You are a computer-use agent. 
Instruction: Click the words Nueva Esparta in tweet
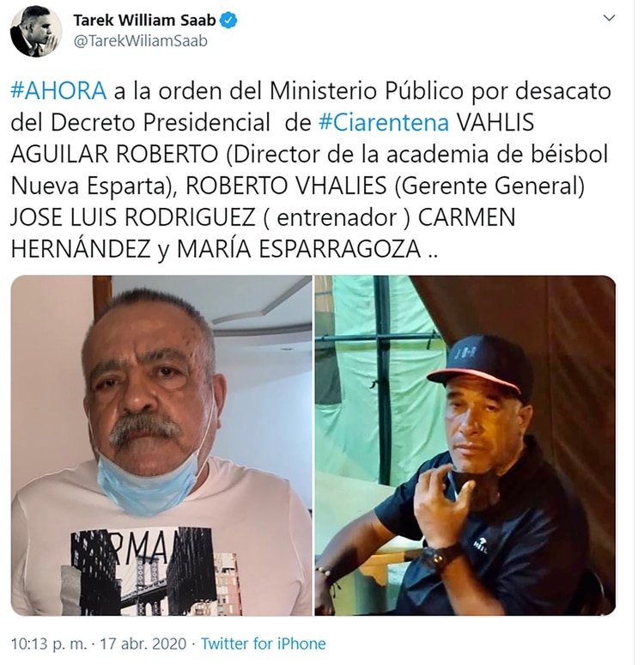(x=88, y=186)
